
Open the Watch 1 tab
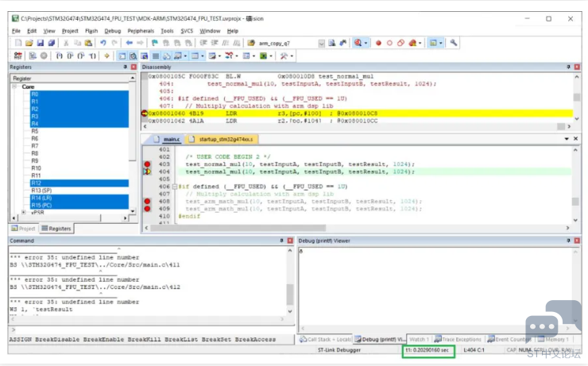tap(419, 339)
